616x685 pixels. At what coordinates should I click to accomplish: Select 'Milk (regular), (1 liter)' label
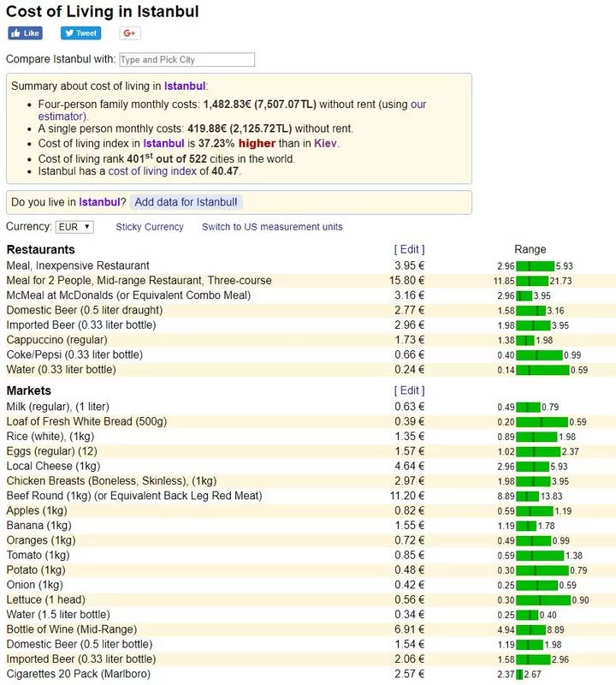pyautogui.click(x=57, y=407)
